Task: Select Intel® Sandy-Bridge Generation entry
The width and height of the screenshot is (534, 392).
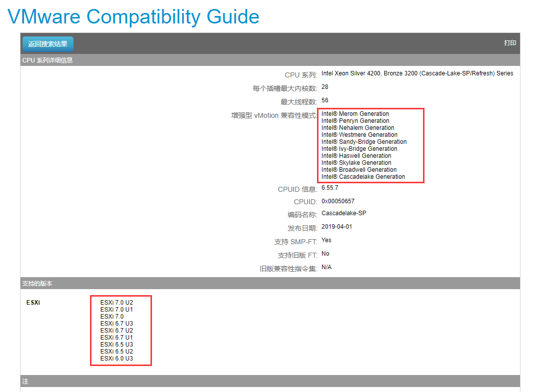Action: click(364, 142)
